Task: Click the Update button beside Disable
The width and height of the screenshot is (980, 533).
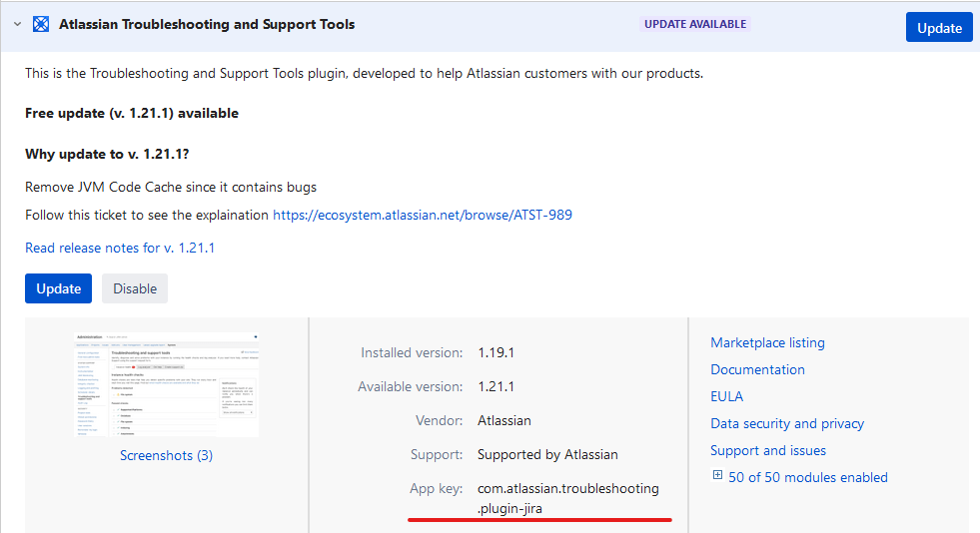Action: pyautogui.click(x=59, y=288)
